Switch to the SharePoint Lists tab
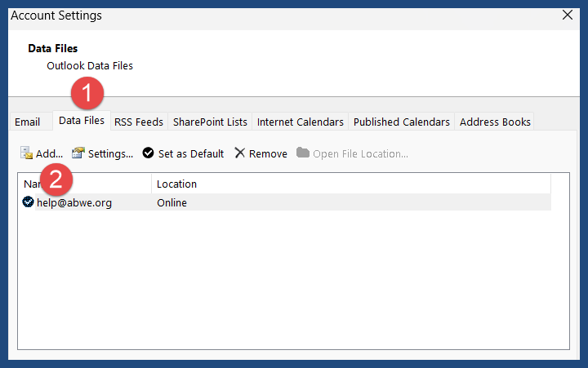588x368 pixels. pyautogui.click(x=210, y=122)
